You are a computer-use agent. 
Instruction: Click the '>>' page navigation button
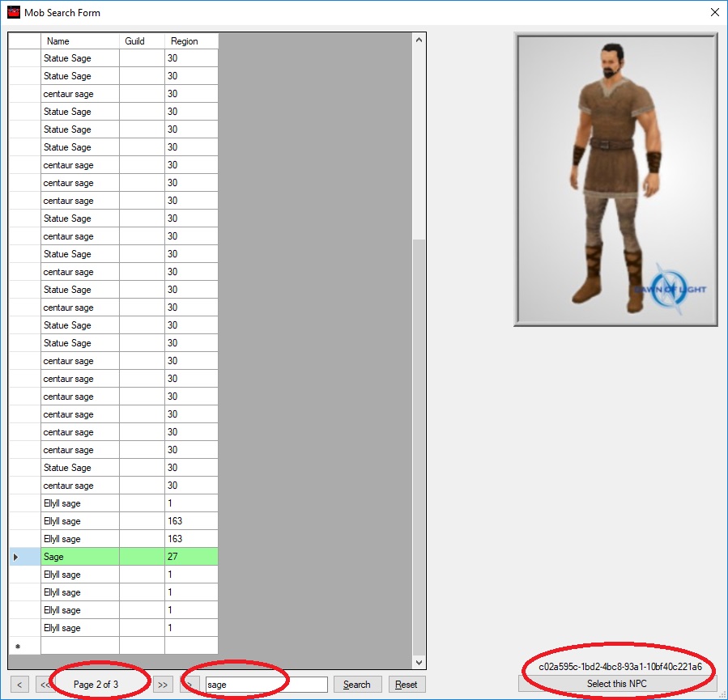click(163, 685)
